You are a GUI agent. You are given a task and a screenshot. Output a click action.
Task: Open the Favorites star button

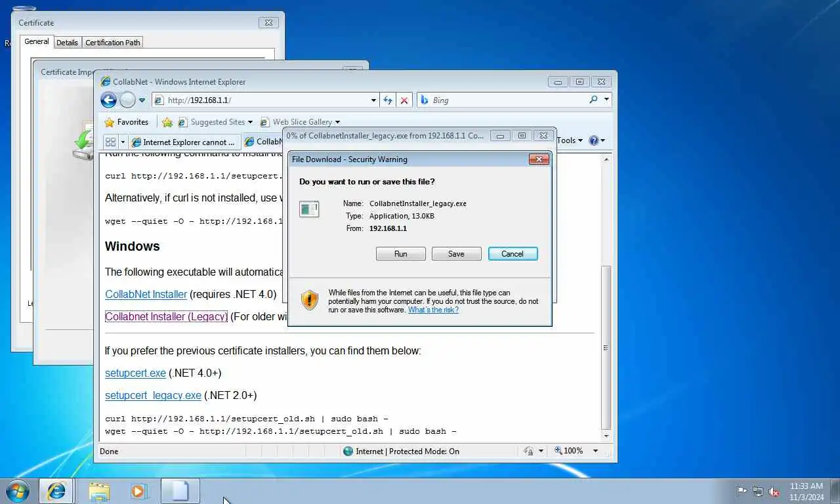[x=127, y=122]
